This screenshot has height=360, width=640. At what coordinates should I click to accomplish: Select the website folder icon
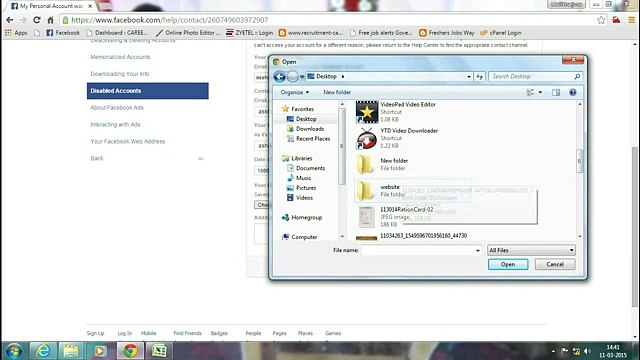coord(365,191)
